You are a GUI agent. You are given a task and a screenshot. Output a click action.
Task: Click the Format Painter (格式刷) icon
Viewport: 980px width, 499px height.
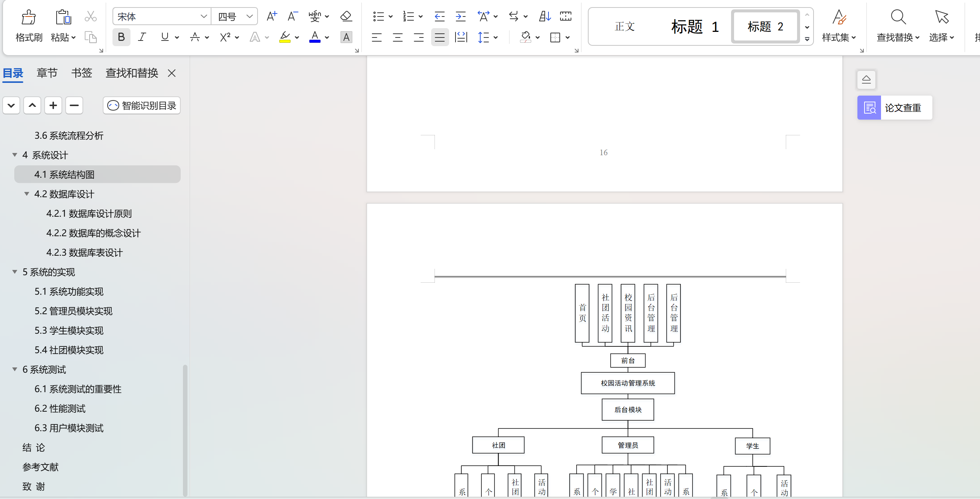pos(28,17)
